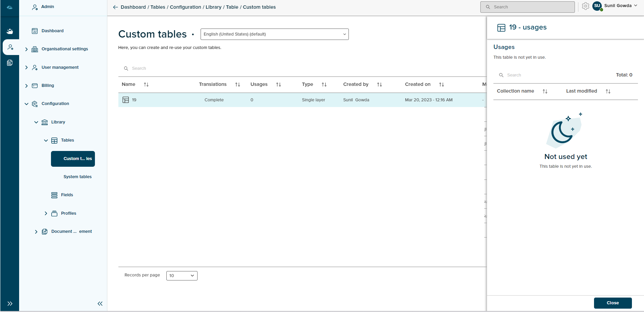Sort usages list by Last modified
The height and width of the screenshot is (312, 644).
[x=608, y=91]
